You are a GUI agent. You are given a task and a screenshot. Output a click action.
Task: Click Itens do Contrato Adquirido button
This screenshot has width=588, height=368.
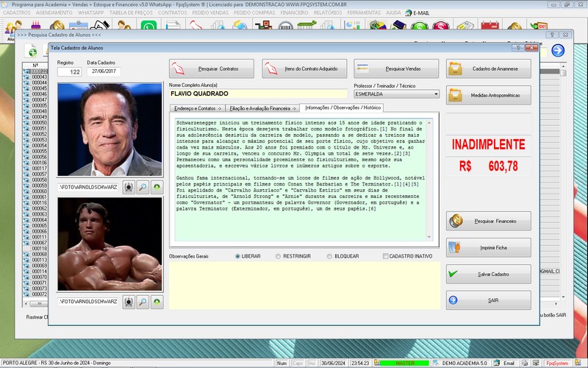coord(304,68)
